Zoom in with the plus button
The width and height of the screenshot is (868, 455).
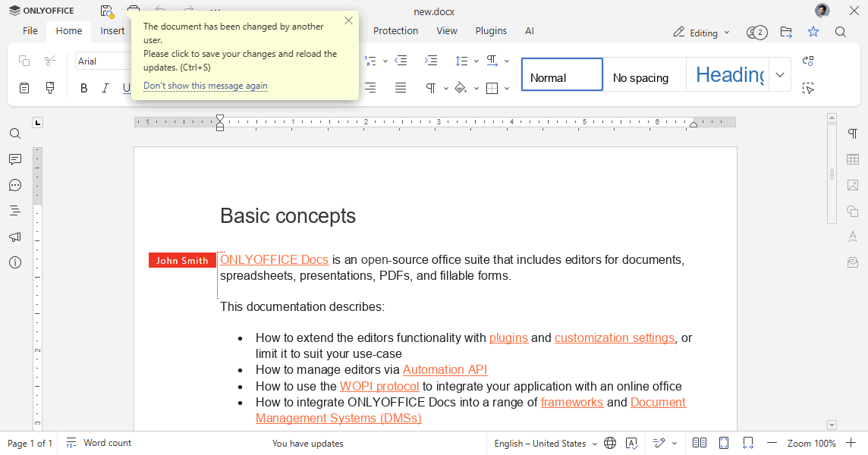click(851, 443)
